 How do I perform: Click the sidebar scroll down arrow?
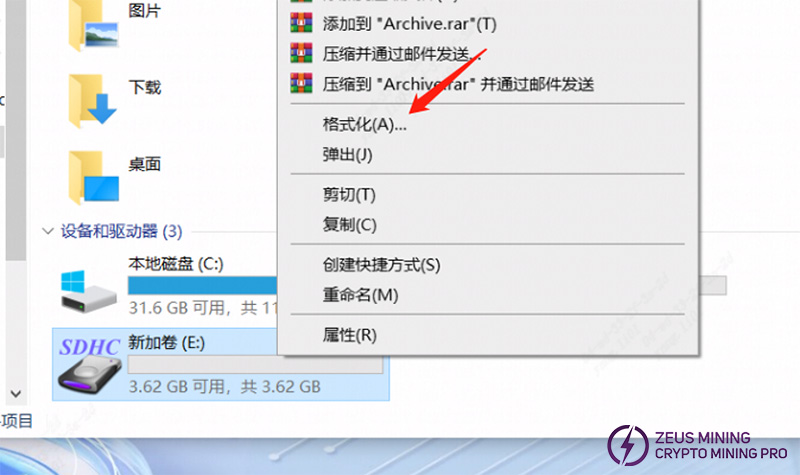tap(16, 394)
